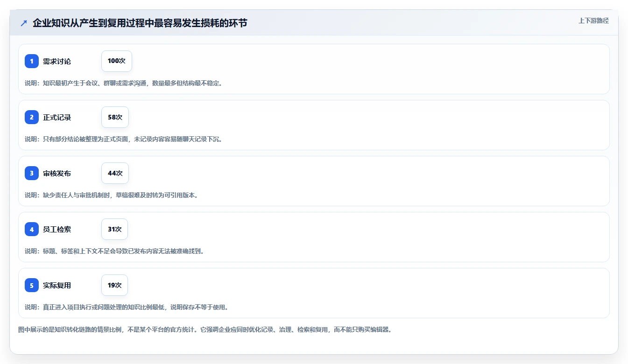Click the step 1 number badge

(x=32, y=61)
